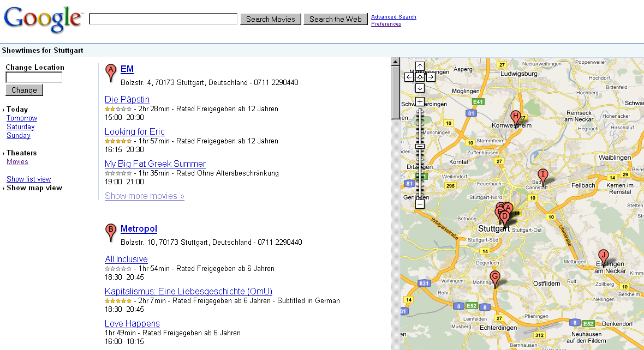The height and width of the screenshot is (350, 644).
Task: Expand EM listing with Show more movies
Action: pos(144,196)
